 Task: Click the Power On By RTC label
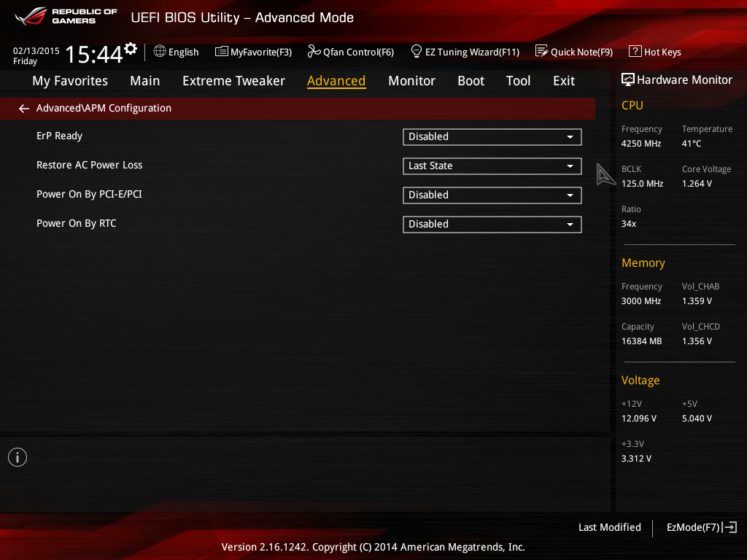click(76, 223)
